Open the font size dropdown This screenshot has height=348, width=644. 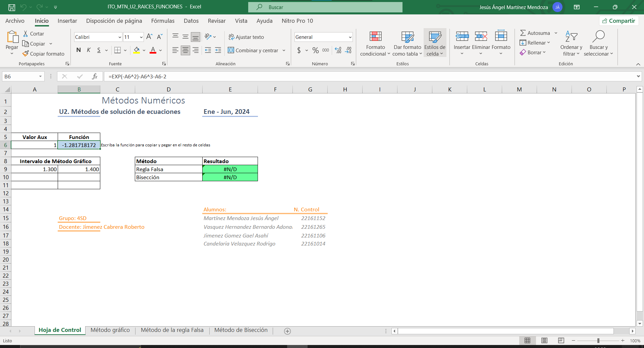tap(141, 37)
